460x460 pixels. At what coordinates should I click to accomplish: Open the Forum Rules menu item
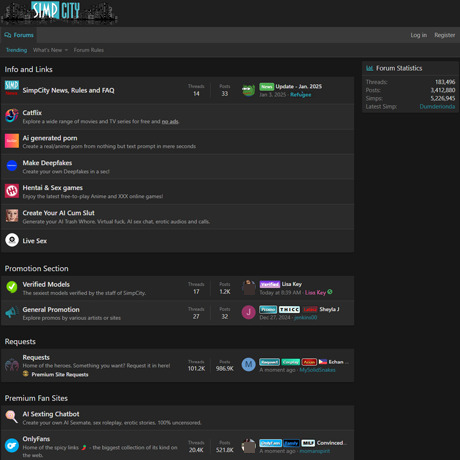pyautogui.click(x=89, y=50)
